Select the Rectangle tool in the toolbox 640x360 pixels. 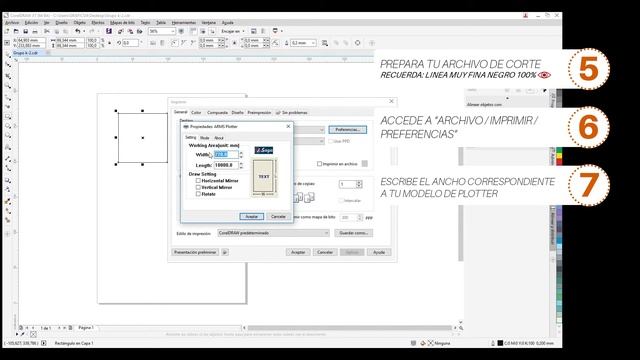pyautogui.click(x=8, y=117)
